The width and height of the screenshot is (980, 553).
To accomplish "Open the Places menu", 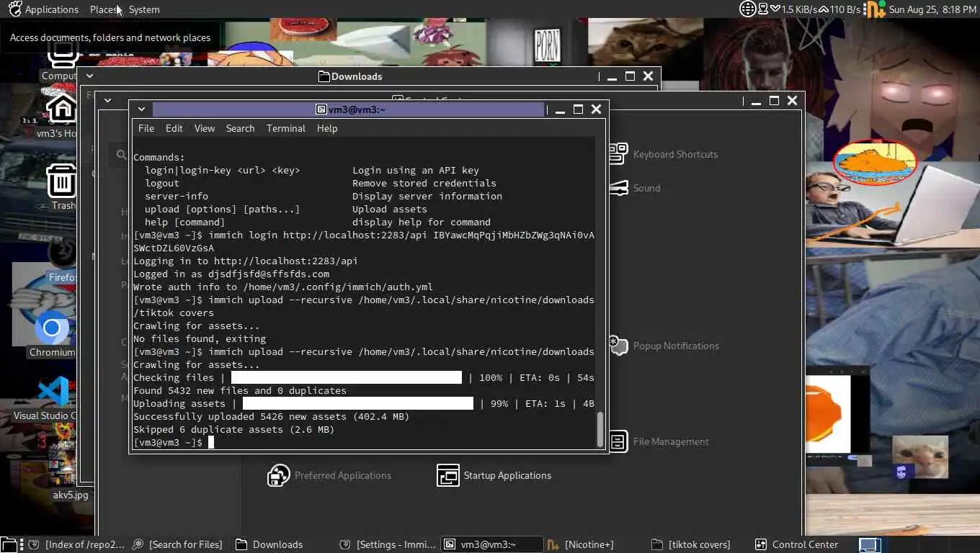I will (x=105, y=9).
